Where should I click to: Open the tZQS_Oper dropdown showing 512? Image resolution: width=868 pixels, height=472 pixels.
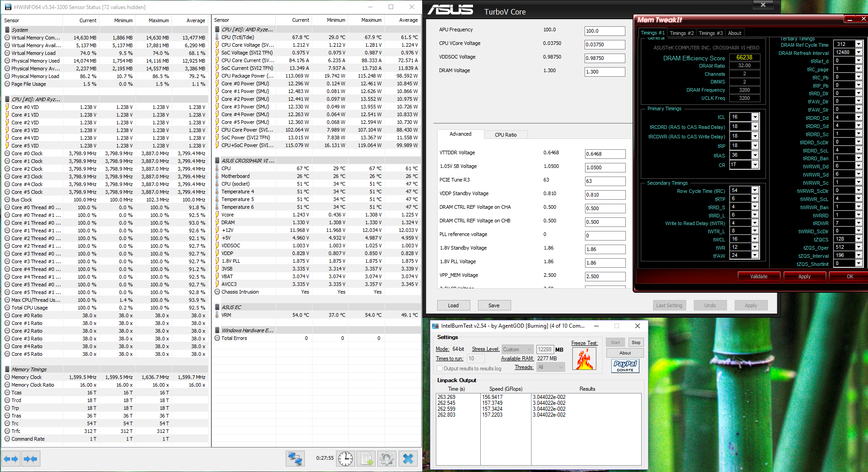tap(858, 247)
